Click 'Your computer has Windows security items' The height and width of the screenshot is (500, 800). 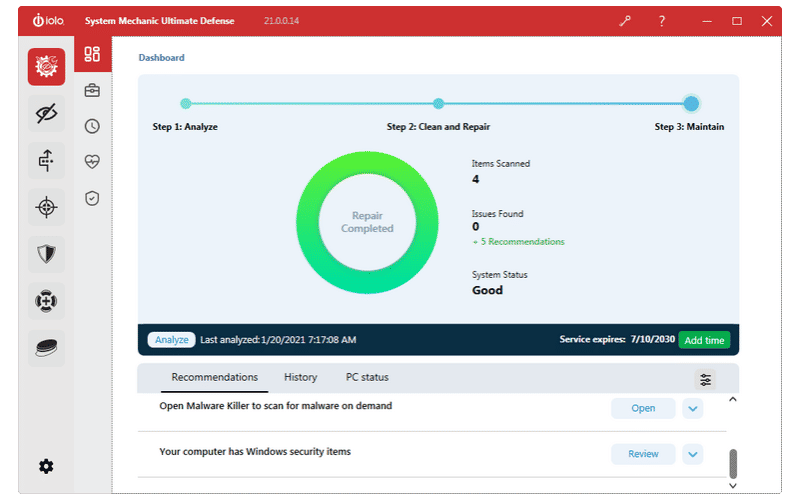(x=255, y=452)
